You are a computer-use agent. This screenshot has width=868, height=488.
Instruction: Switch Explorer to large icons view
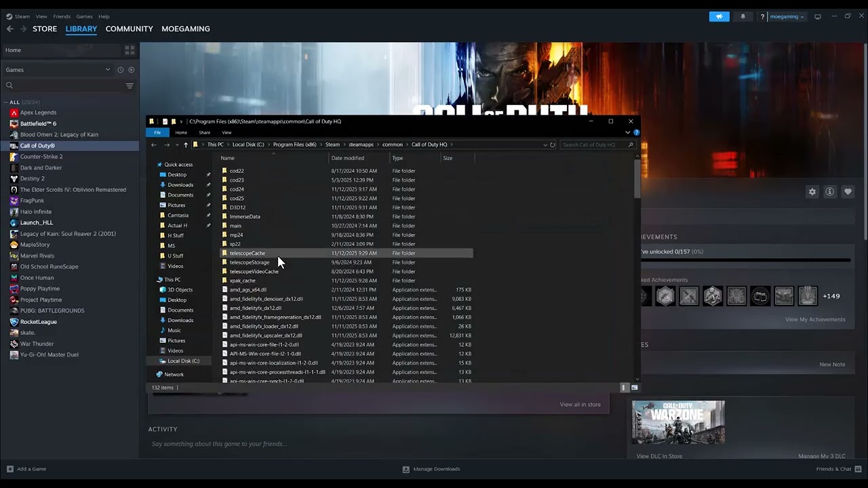(x=635, y=388)
